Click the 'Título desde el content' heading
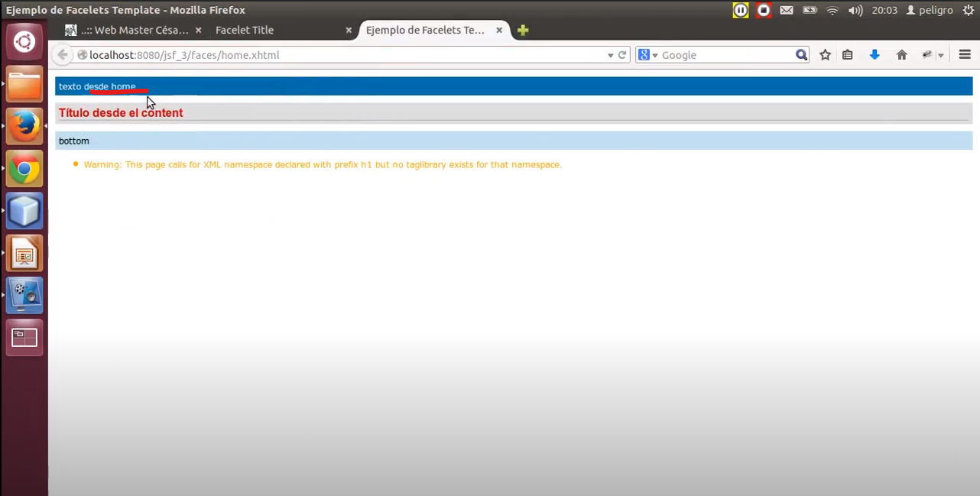The image size is (980, 496). 121,113
